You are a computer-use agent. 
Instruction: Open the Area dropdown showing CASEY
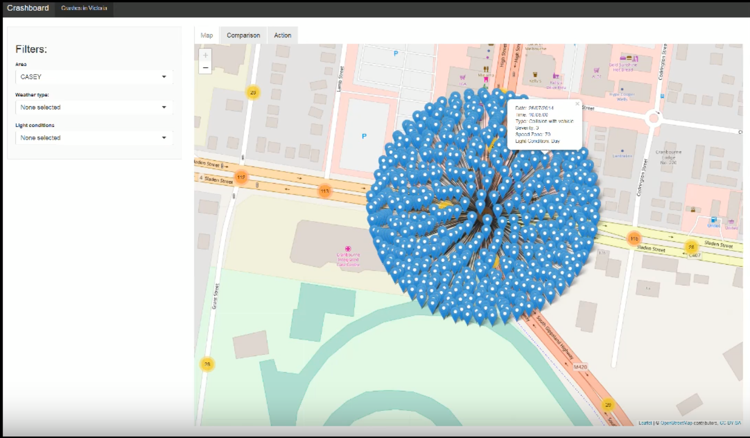pos(94,77)
